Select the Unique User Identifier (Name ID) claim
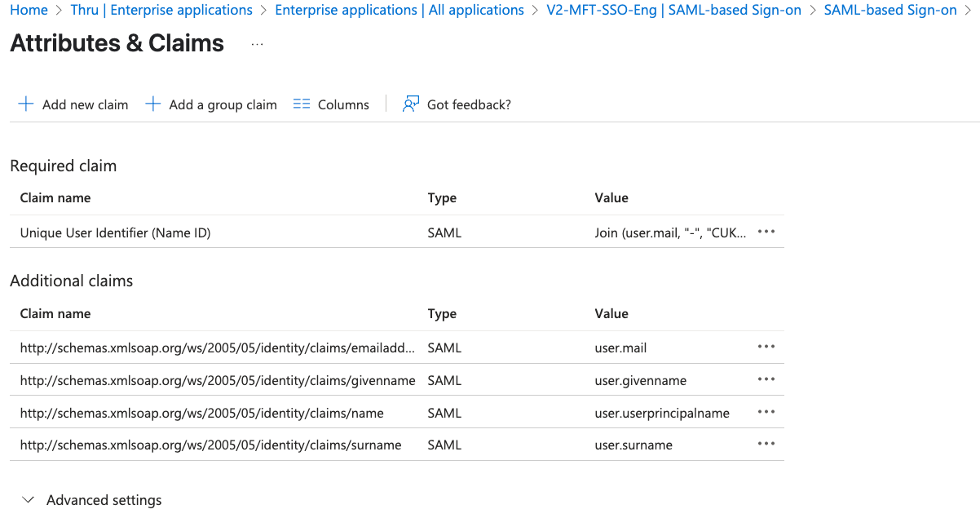 pyautogui.click(x=115, y=233)
